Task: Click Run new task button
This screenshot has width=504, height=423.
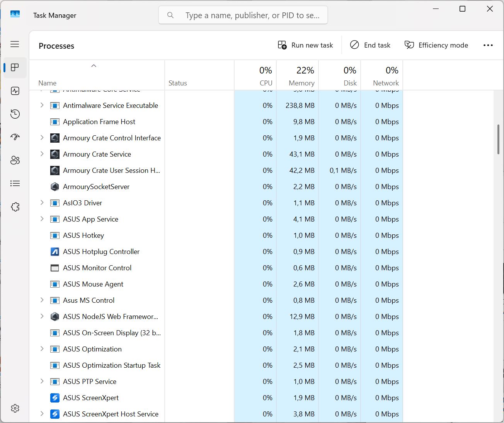Action: [x=305, y=45]
